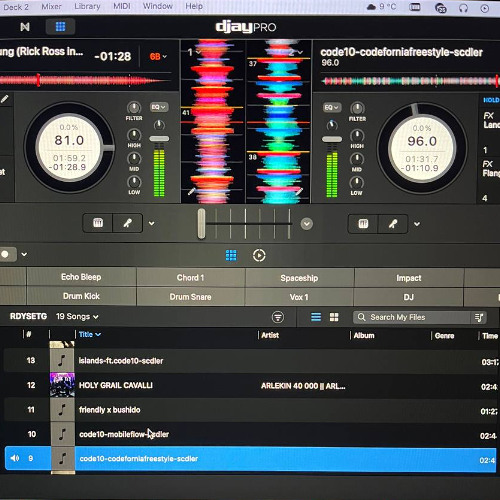Adjust deck 2 HIGH EQ knob
500x500 pixels.
click(x=357, y=136)
